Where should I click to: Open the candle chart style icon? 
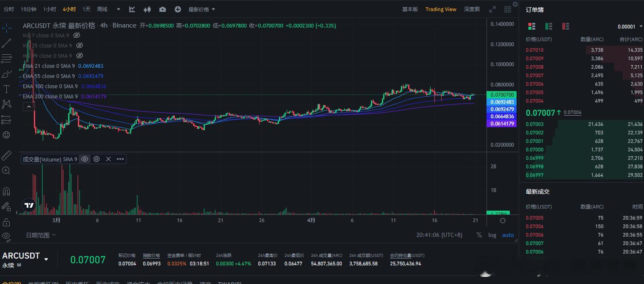[147, 9]
